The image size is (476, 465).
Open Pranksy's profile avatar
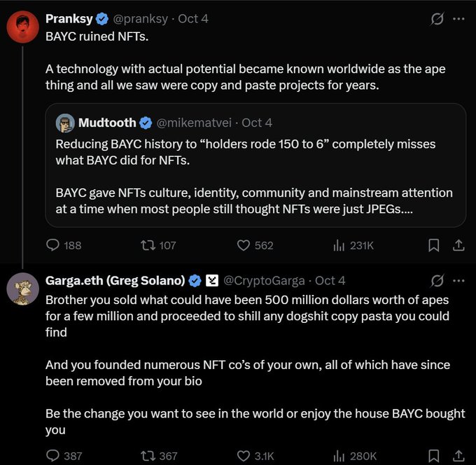[x=23, y=27]
